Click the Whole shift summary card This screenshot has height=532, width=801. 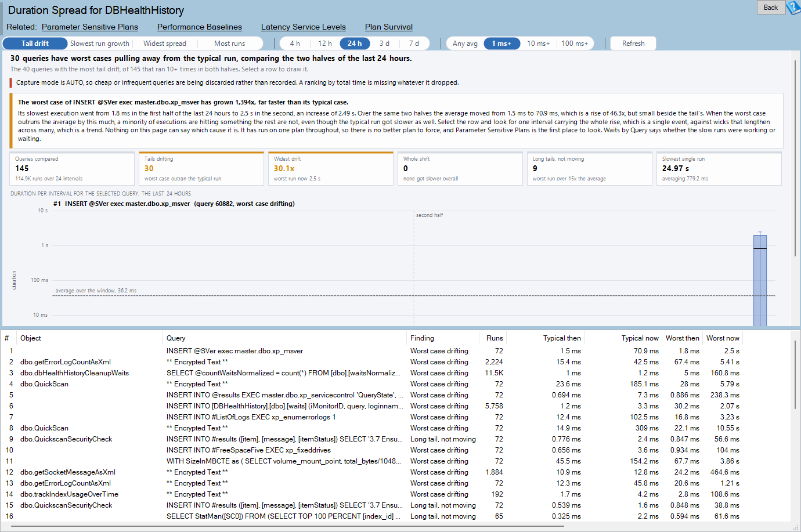click(x=460, y=169)
